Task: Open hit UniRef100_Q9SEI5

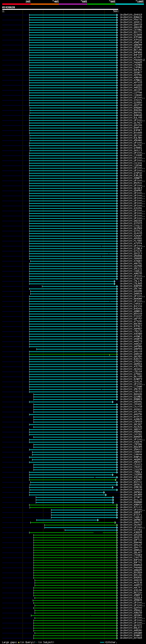Action: pos(131,537)
